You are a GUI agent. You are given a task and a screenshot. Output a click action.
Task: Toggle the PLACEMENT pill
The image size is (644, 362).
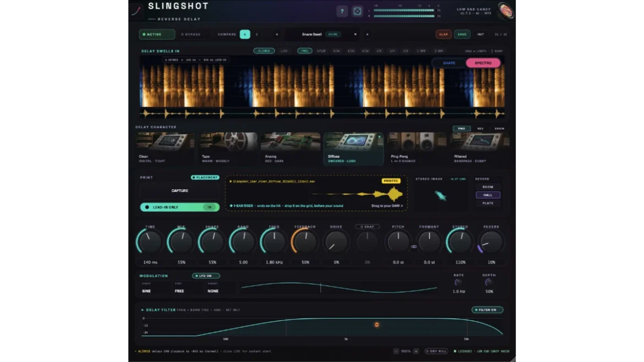205,177
